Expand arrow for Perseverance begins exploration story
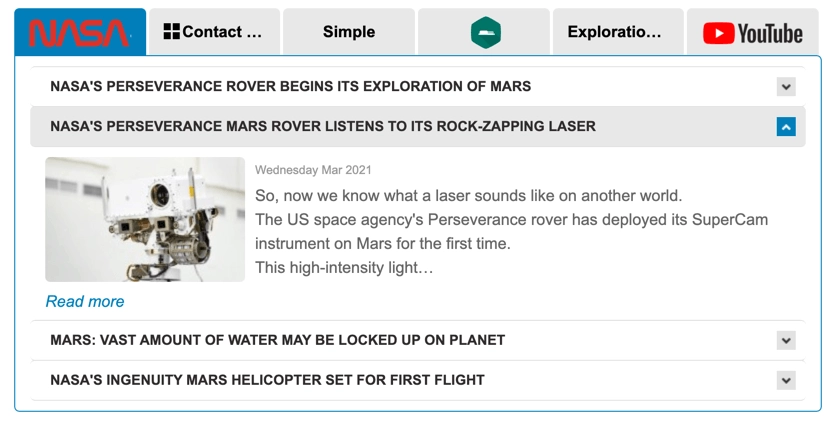 786,87
